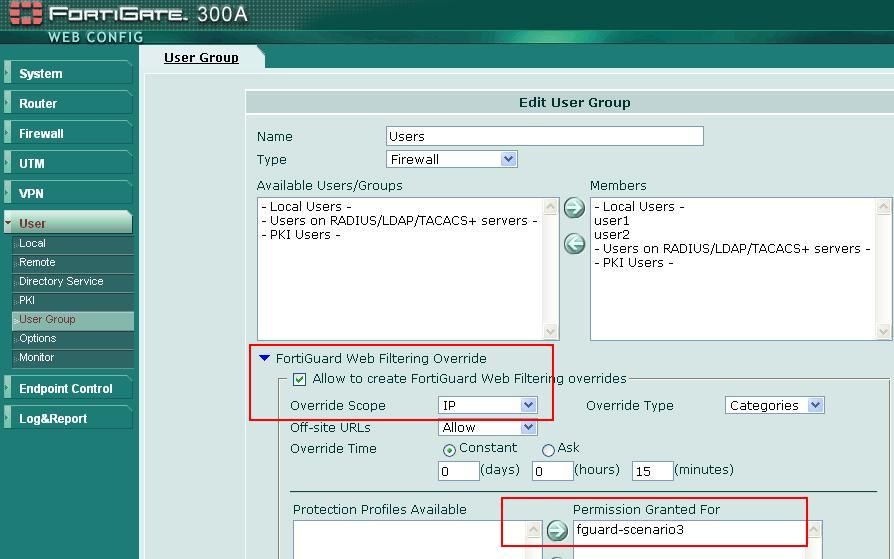Expand the Router menu
The width and height of the screenshot is (894, 559).
68,103
